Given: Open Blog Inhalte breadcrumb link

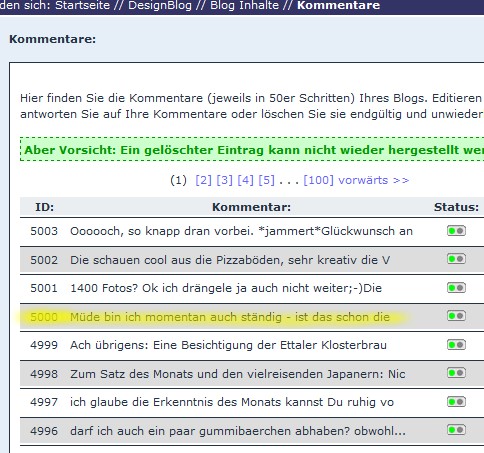Looking at the screenshot, I should tap(244, 5).
